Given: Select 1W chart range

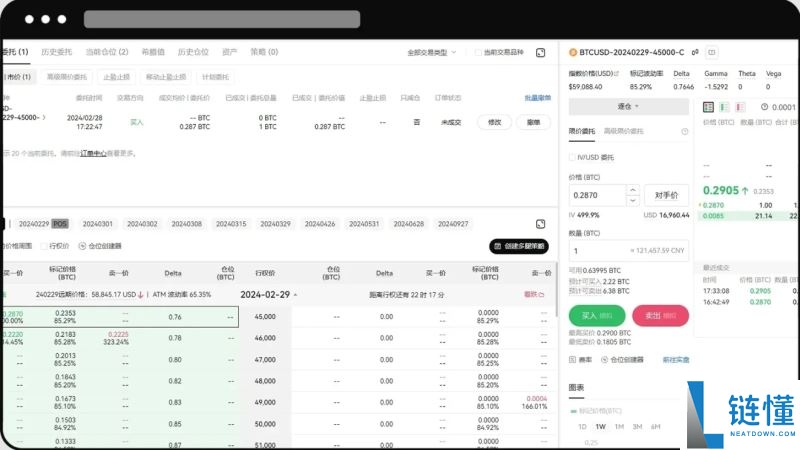Looking at the screenshot, I should coord(601,427).
